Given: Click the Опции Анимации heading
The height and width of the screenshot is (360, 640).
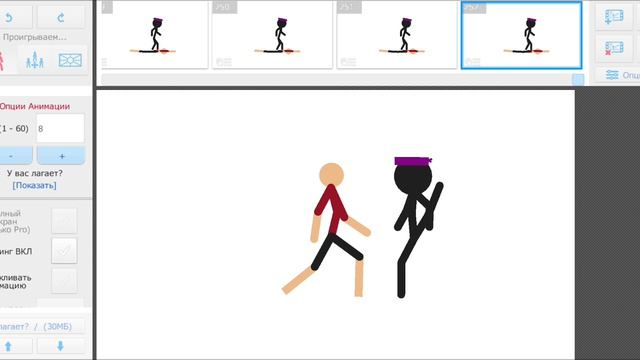Looking at the screenshot, I should tap(35, 106).
